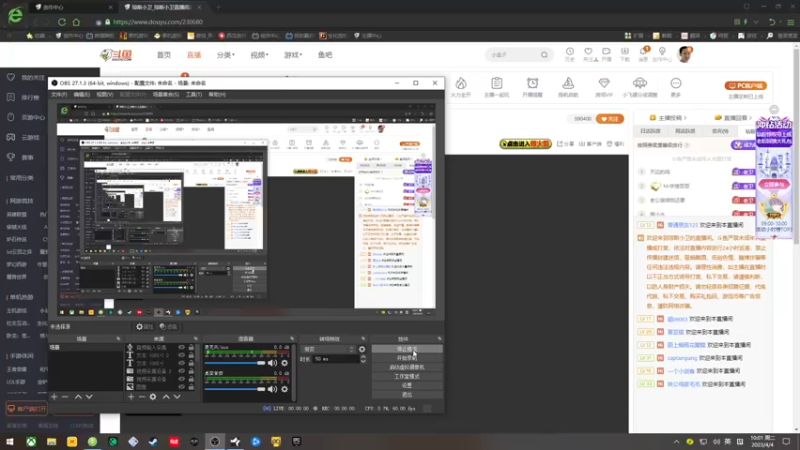Viewport: 800px width, 450px height.
Task: Open Windows Start menu
Action: [x=10, y=441]
